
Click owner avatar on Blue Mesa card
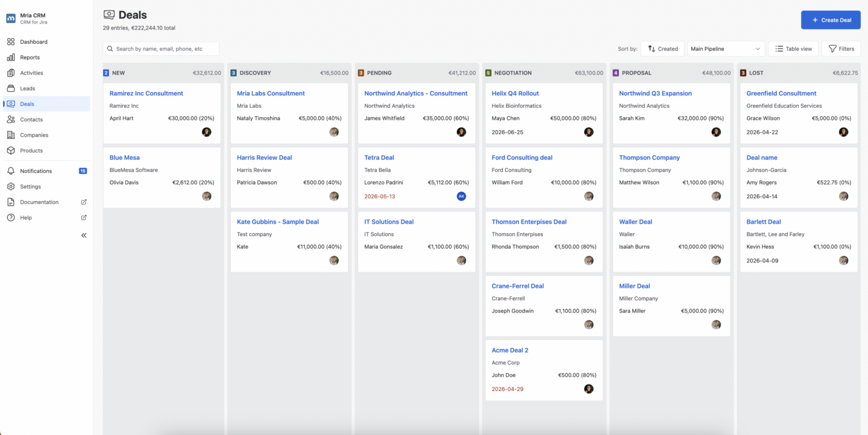[207, 196]
